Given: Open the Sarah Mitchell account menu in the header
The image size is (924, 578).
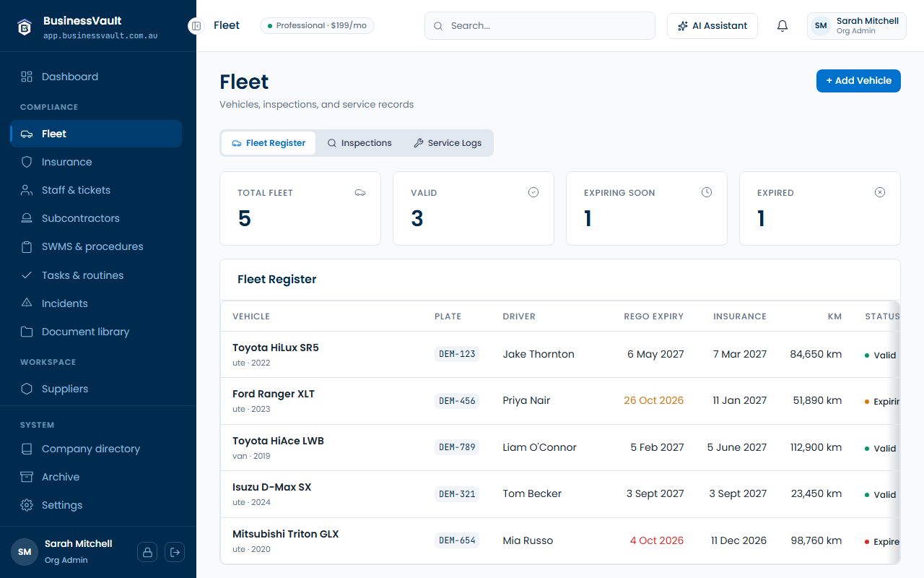Looking at the screenshot, I should [857, 26].
